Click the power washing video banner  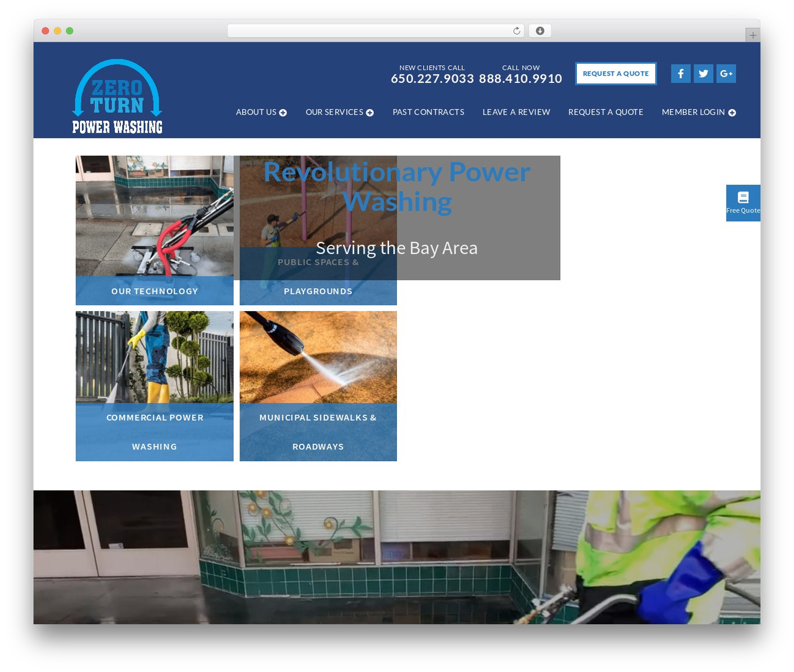[x=397, y=557]
